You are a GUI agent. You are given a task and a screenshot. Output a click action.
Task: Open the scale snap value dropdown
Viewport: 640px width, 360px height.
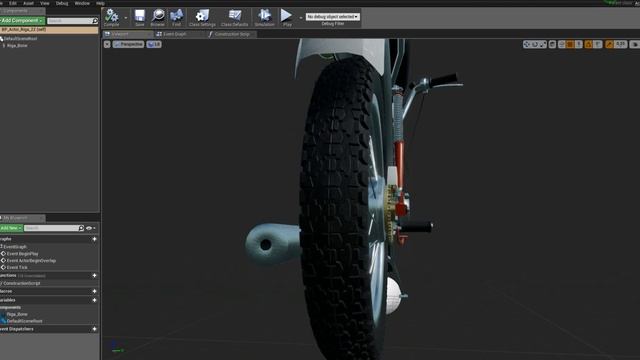click(621, 44)
